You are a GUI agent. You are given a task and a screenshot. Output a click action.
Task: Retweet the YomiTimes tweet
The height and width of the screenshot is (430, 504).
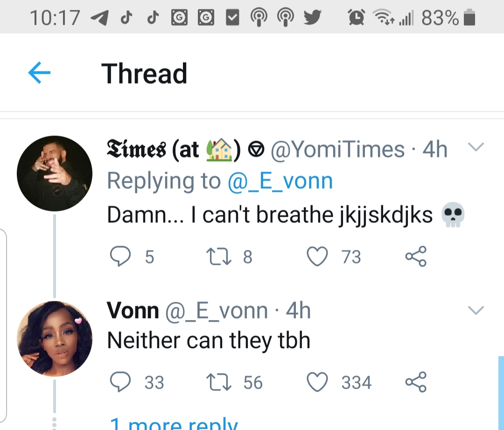click(x=216, y=256)
